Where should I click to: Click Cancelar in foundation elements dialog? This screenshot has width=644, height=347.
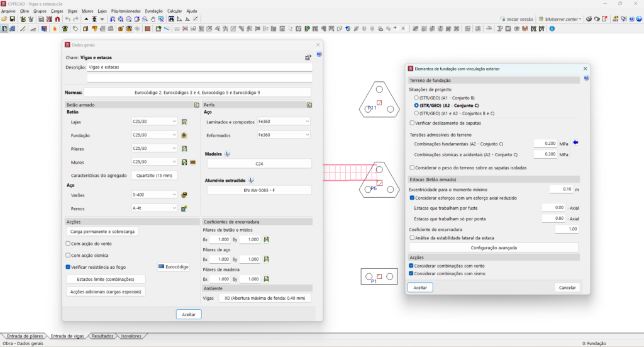pos(567,287)
